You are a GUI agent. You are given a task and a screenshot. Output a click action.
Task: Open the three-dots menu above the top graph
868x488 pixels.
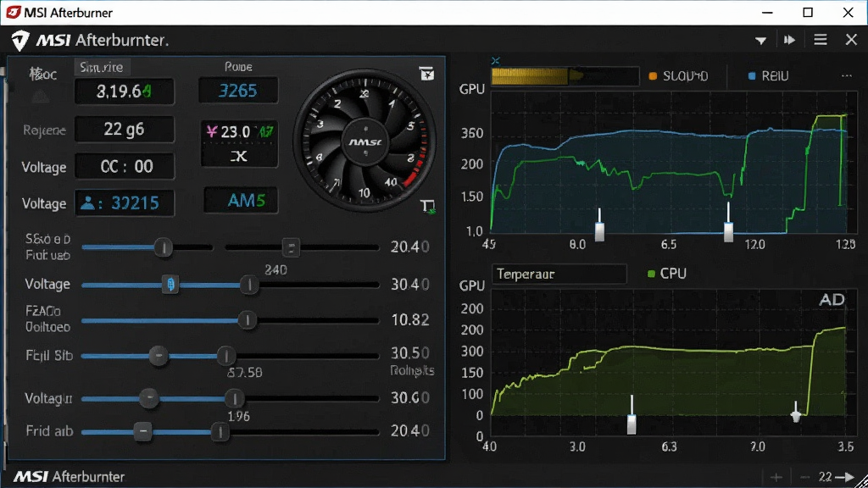[x=847, y=75]
